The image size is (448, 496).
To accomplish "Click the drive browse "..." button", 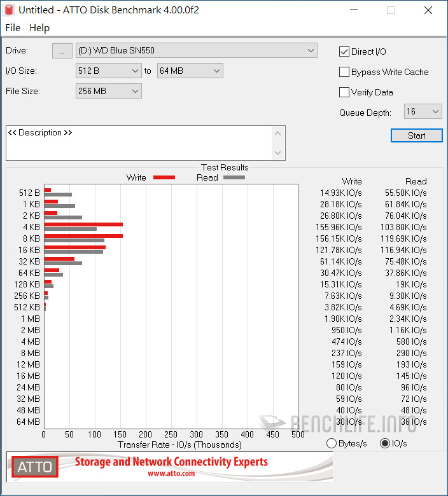I will 62,51.
